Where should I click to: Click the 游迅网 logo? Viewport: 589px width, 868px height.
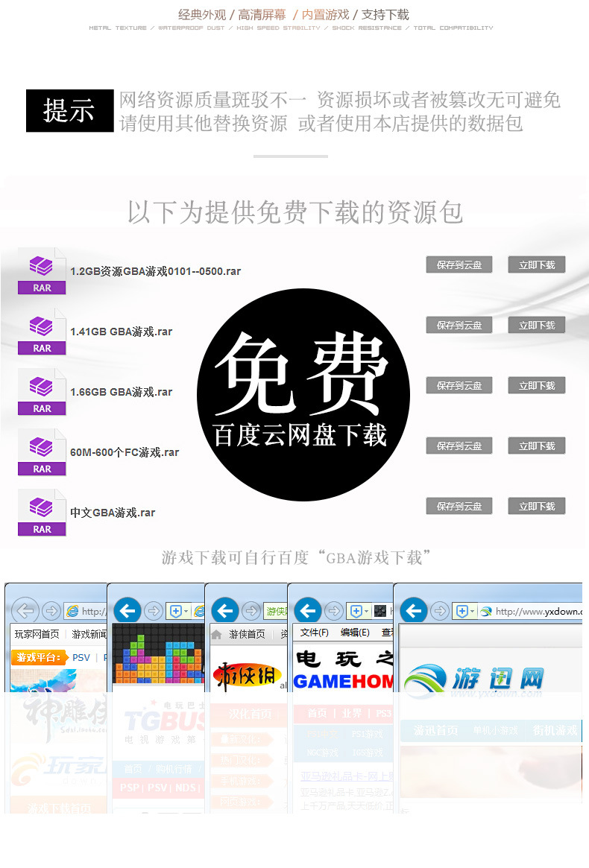point(474,682)
